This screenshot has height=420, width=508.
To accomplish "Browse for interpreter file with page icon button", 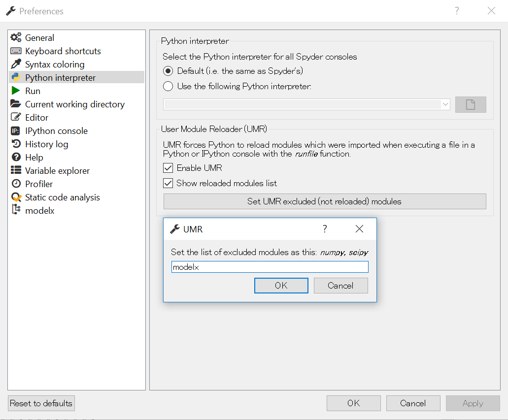I will [x=470, y=104].
